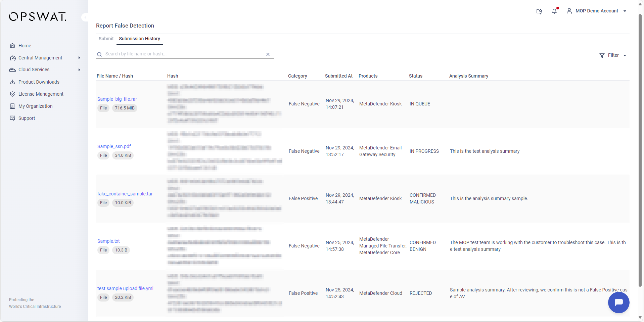Click the Submitted At column header
The height and width of the screenshot is (322, 644).
pos(339,76)
